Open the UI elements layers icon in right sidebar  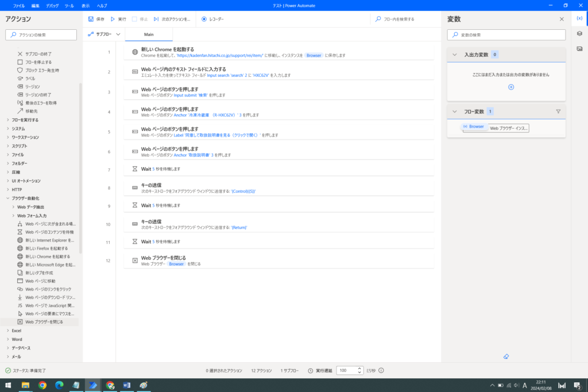pyautogui.click(x=579, y=33)
